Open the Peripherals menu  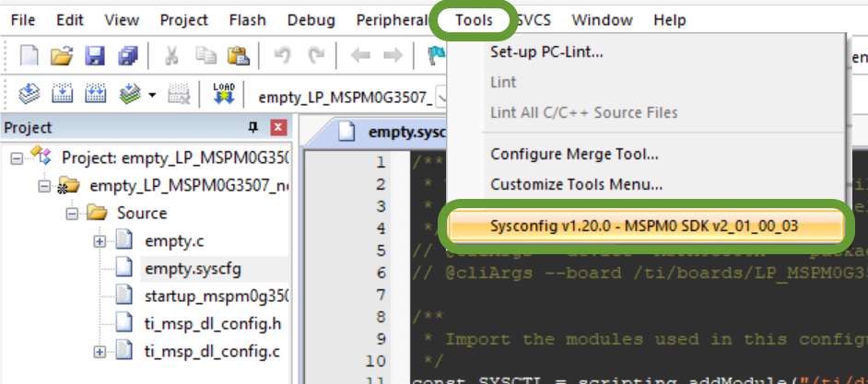[393, 20]
